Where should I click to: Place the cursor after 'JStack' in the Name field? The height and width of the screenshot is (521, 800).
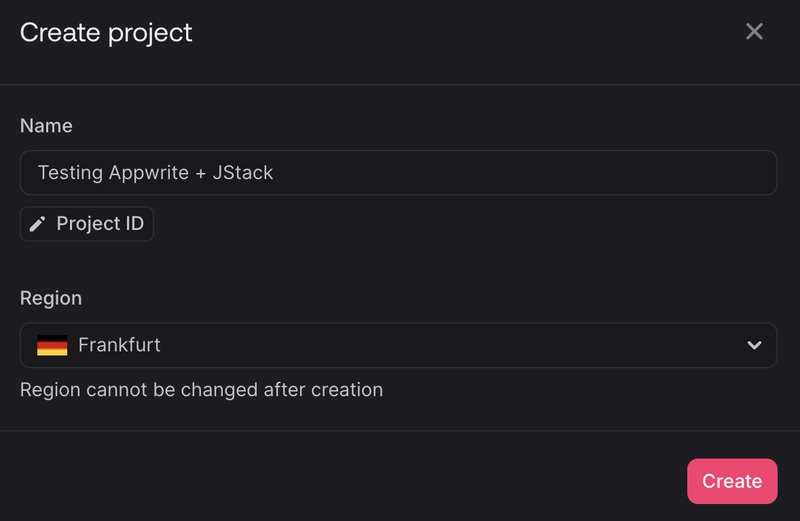276,172
